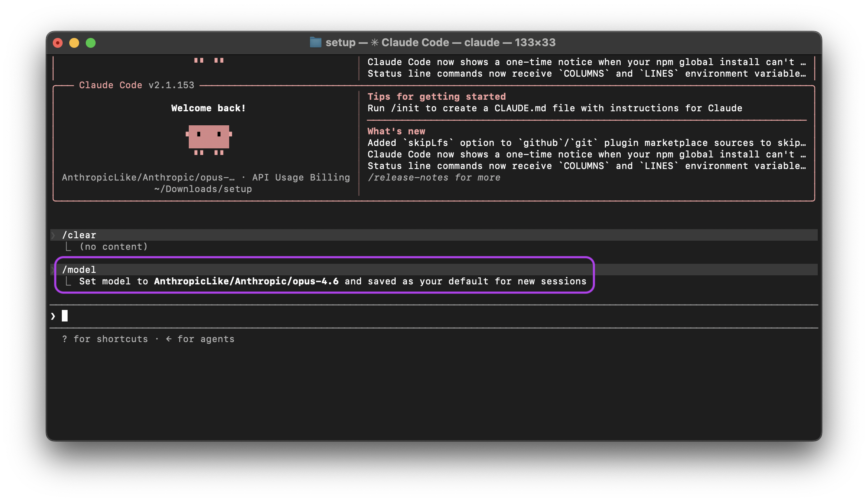This screenshot has height=502, width=868.
Task: Click the folder icon in the title bar
Action: click(315, 42)
